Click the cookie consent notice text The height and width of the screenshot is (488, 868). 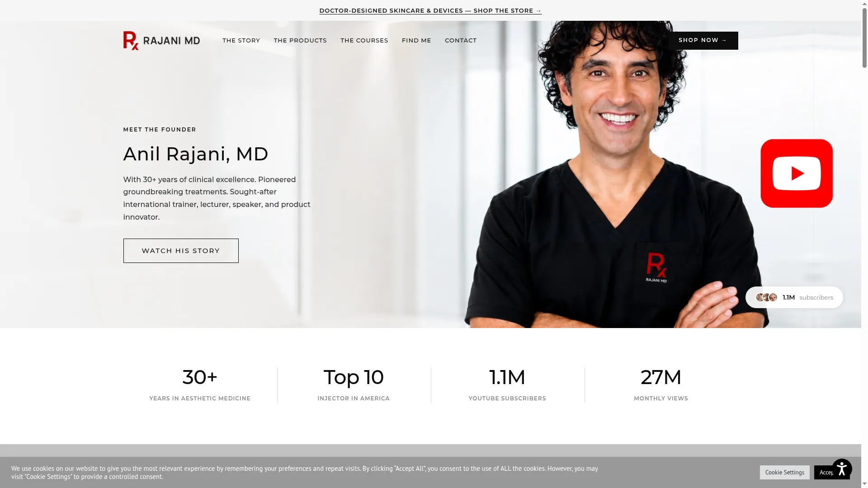(305, 473)
